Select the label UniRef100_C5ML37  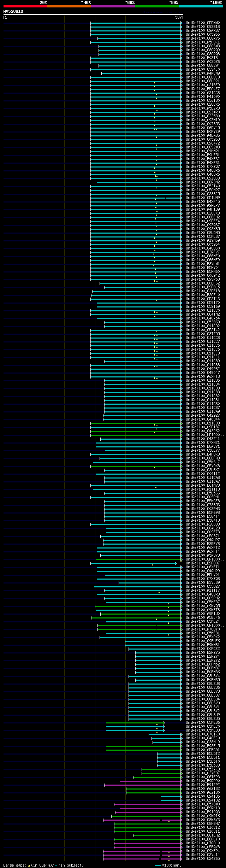203,237
